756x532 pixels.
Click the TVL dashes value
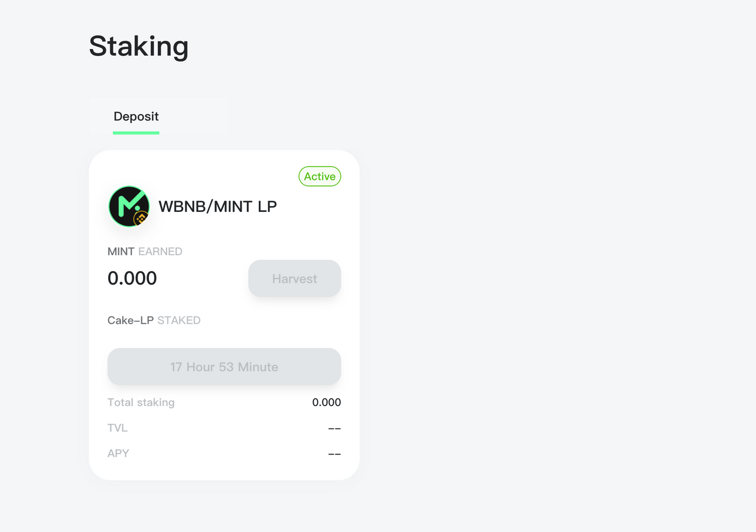(x=334, y=428)
